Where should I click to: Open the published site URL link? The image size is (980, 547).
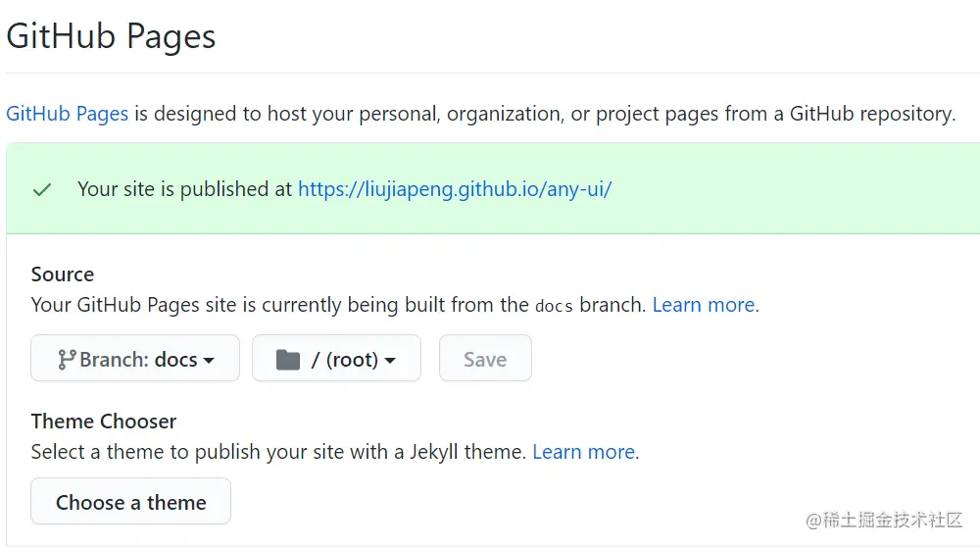[455, 189]
